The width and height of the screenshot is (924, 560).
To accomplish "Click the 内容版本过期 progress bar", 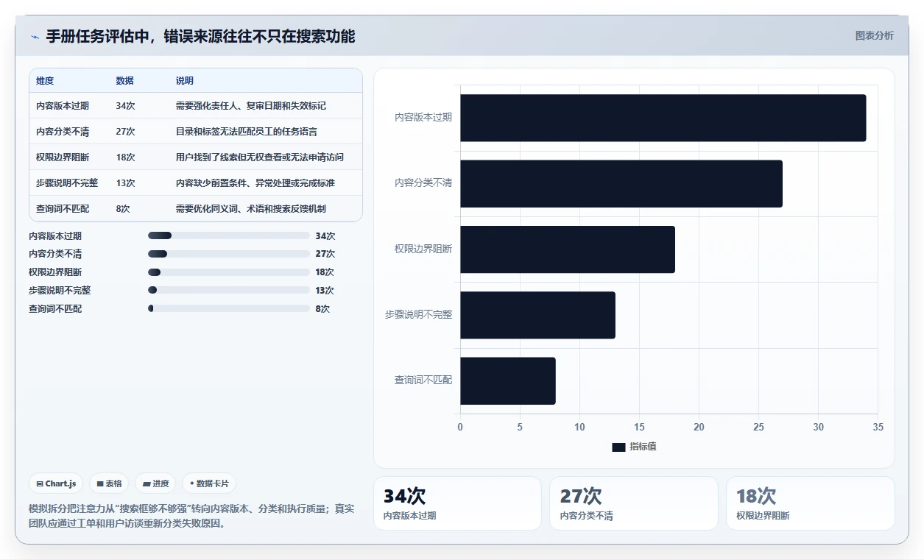I will click(x=228, y=235).
